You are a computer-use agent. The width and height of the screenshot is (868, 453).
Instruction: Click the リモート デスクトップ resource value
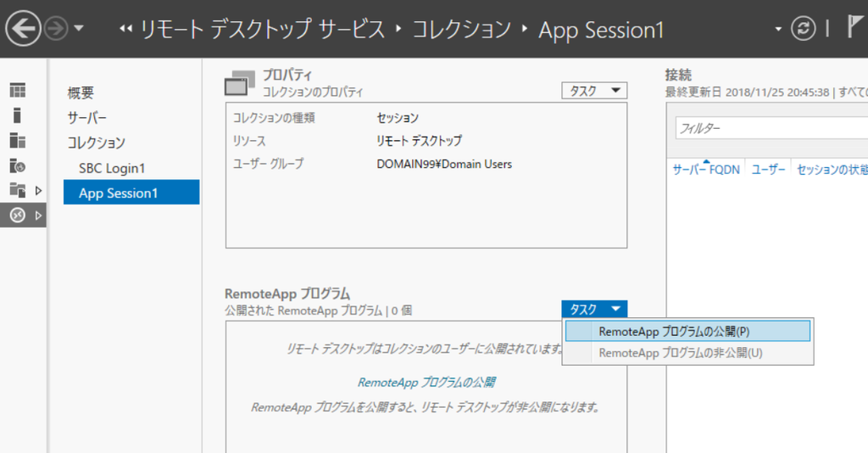coord(419,141)
